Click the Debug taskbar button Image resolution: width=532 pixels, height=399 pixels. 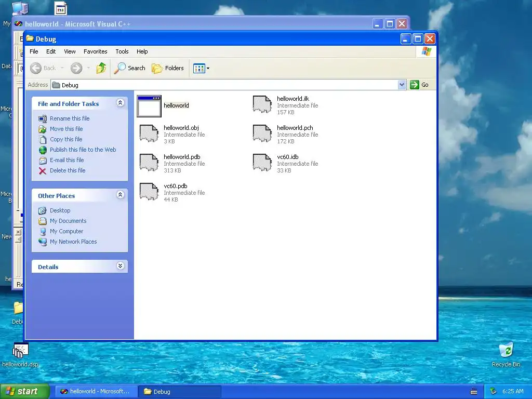(x=180, y=392)
